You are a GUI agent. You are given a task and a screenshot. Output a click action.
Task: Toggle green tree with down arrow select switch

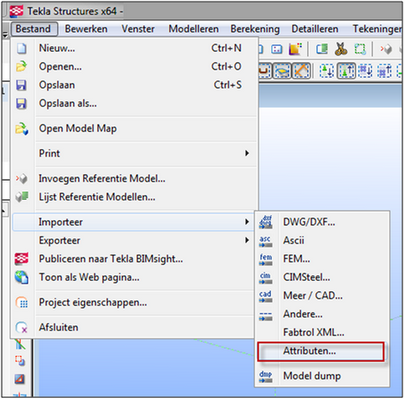(327, 71)
